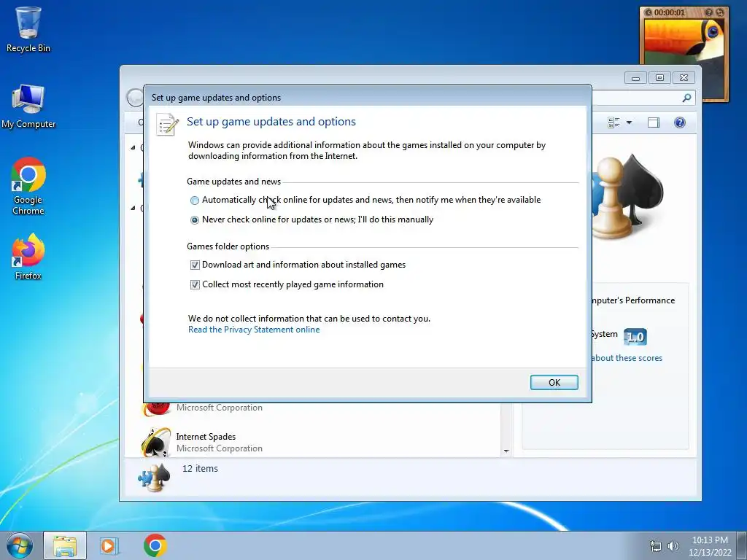Open the Privacy Statement online link
Viewport: 747px width, 560px height.
254,330
